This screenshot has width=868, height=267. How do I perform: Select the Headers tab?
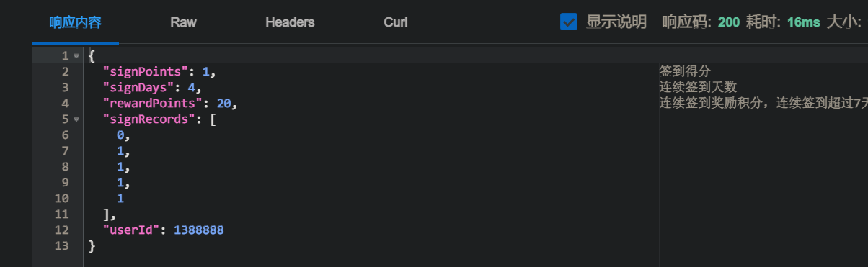(x=290, y=22)
